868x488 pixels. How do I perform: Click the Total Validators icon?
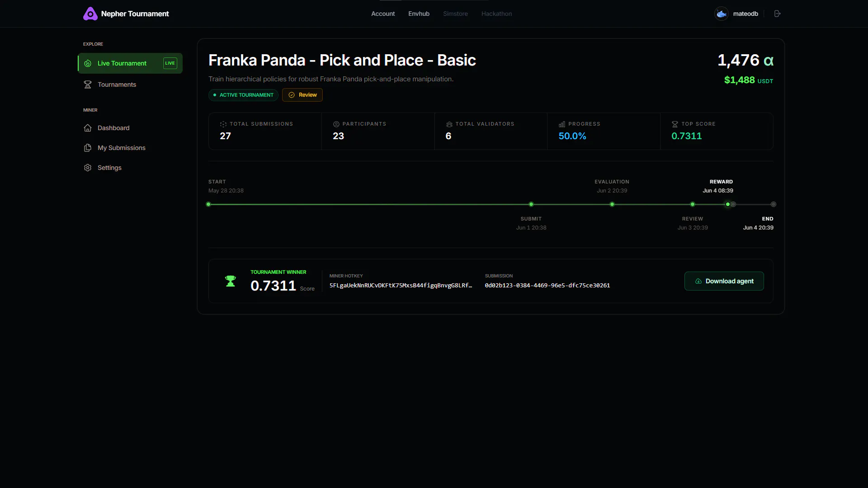coord(449,124)
